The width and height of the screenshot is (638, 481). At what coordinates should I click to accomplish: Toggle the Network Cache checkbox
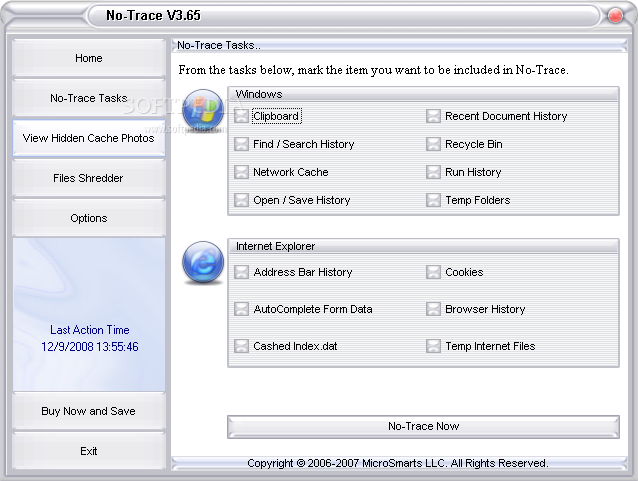click(241, 172)
